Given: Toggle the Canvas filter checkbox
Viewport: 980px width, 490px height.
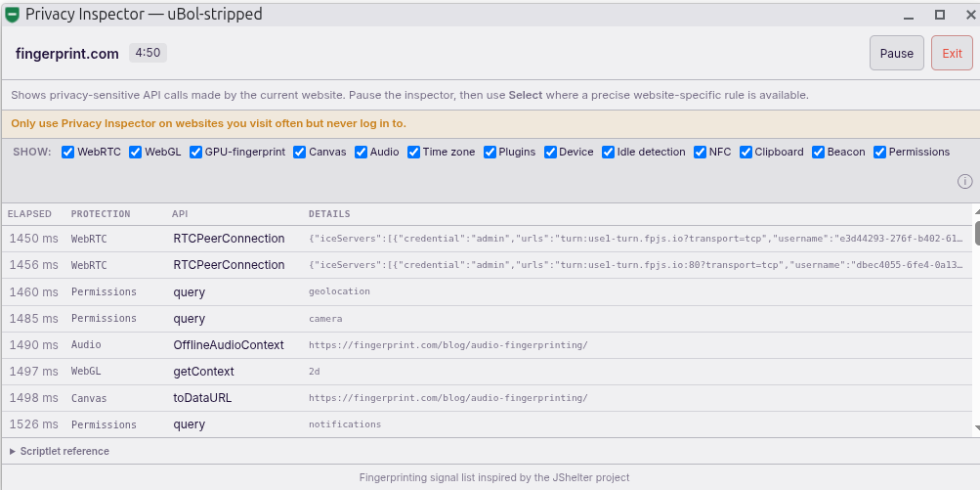Looking at the screenshot, I should coord(299,152).
